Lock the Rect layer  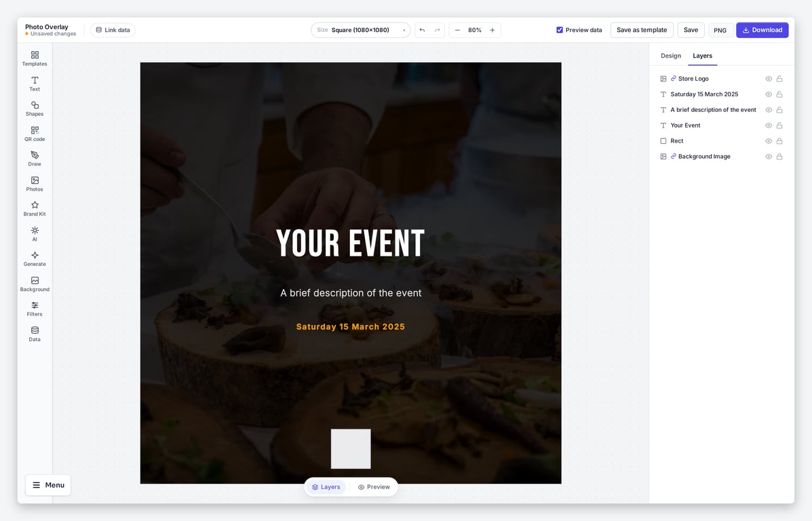pyautogui.click(x=779, y=141)
